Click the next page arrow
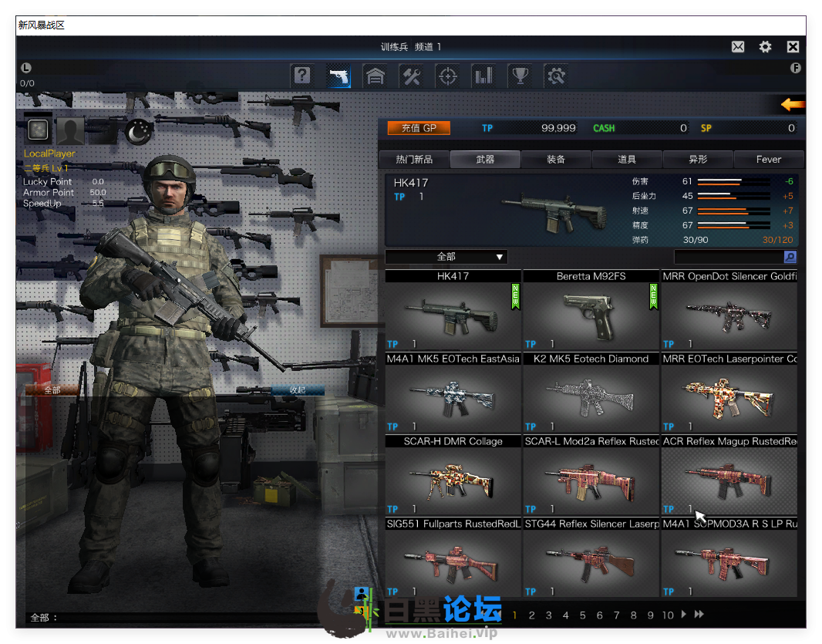The width and height of the screenshot is (822, 644). (x=684, y=614)
